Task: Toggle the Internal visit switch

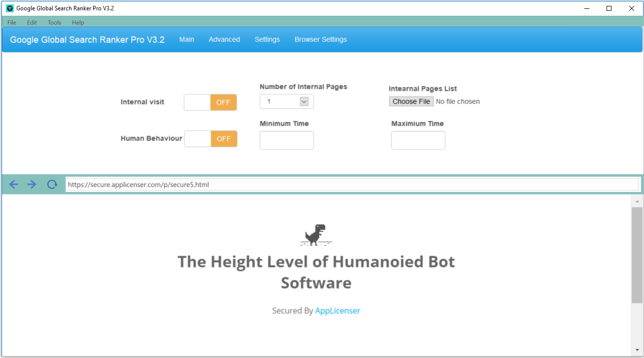Action: 210,102
